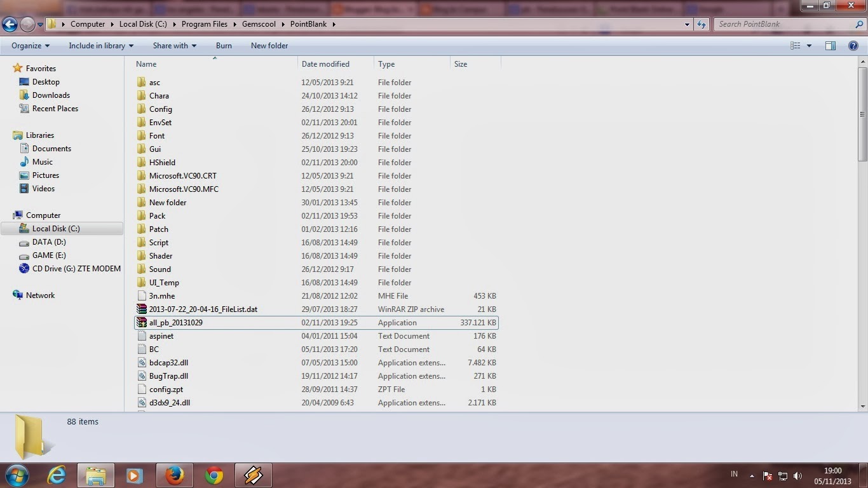Open the Pictures library
The image size is (868, 488).
point(46,175)
